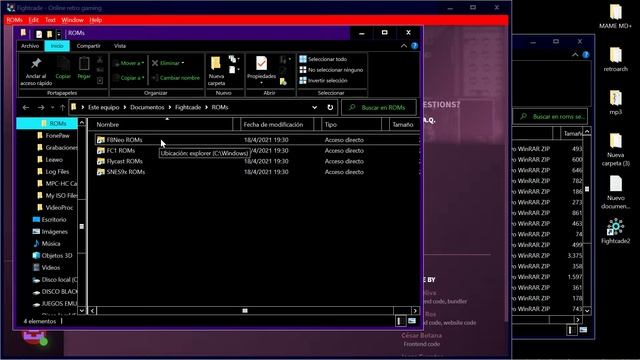
Task: Switch to the Vista ribbon tab
Action: (x=120, y=46)
